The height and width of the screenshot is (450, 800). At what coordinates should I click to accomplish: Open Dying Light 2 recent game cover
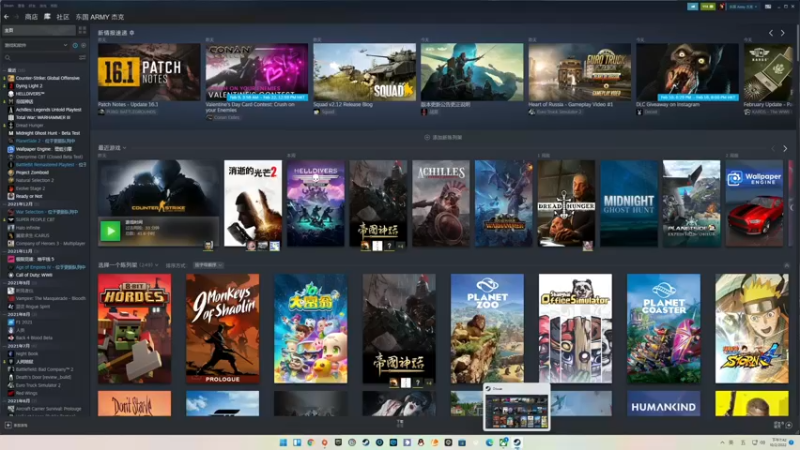coord(253,204)
